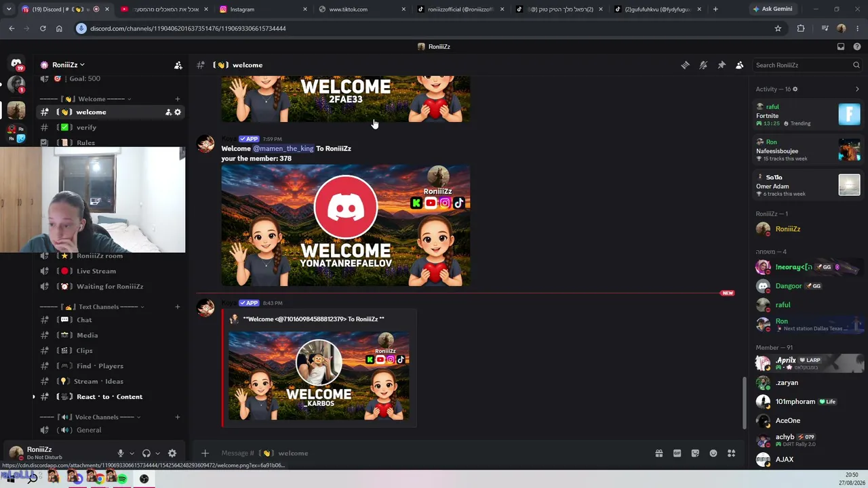Open the WELCOME _KARBOS banner image
Screen dimensions: 868x488
click(x=319, y=375)
